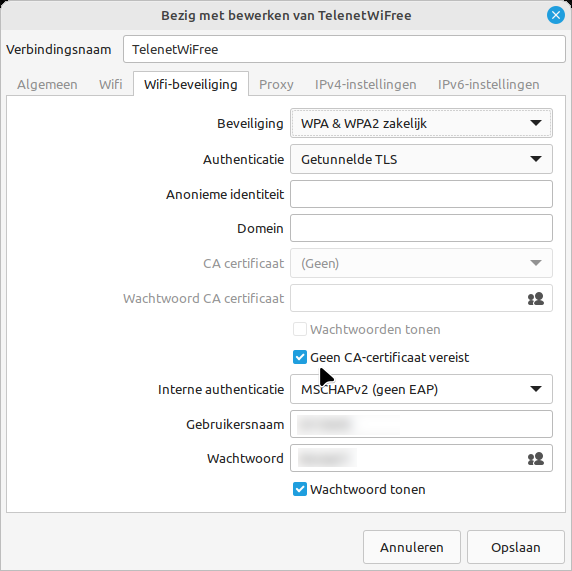Toggle the Wachtwoord tonen checkbox
The image size is (572, 571).
point(300,490)
